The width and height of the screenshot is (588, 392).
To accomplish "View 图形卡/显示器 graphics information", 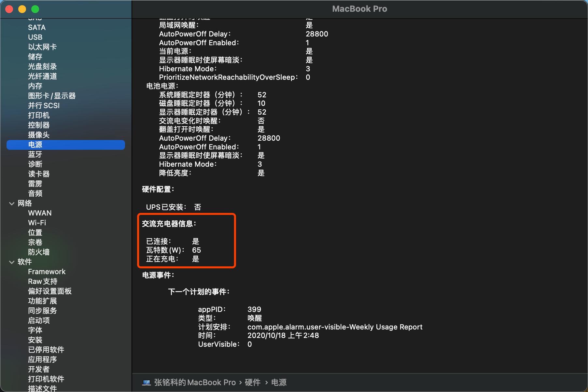I will click(52, 96).
